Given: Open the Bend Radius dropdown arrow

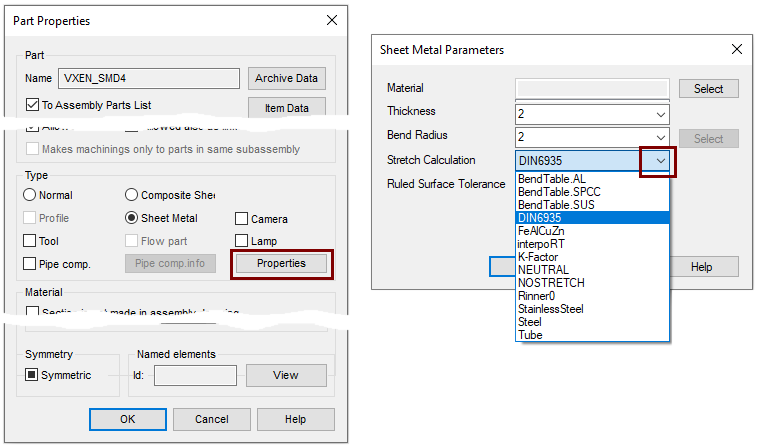Looking at the screenshot, I should click(x=659, y=137).
